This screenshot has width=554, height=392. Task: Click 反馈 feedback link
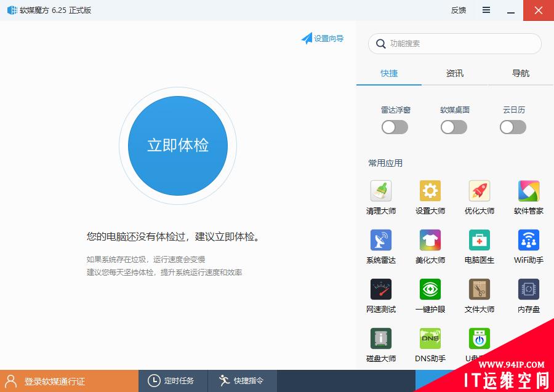coord(458,10)
